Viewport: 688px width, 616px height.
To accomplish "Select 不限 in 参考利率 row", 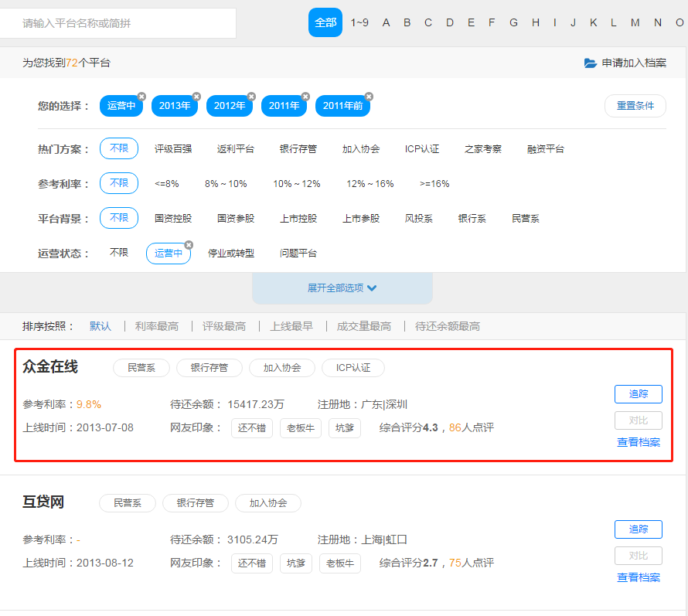I will point(119,183).
